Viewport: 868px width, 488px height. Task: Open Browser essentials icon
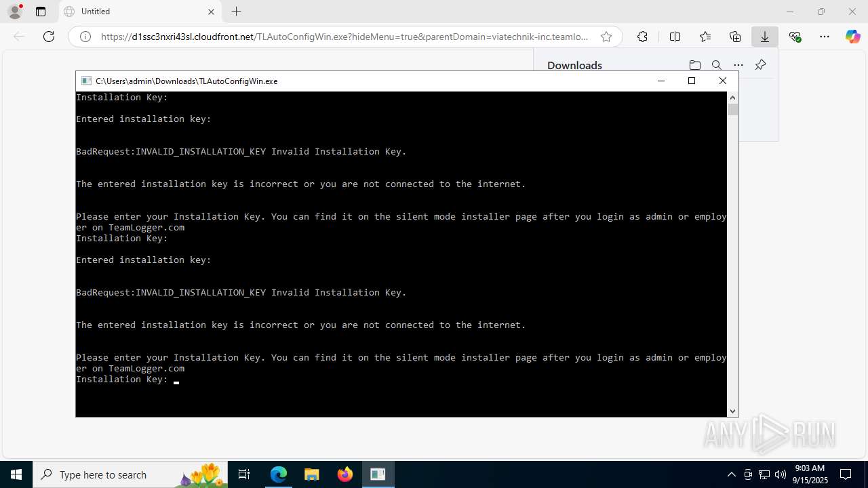[795, 37]
